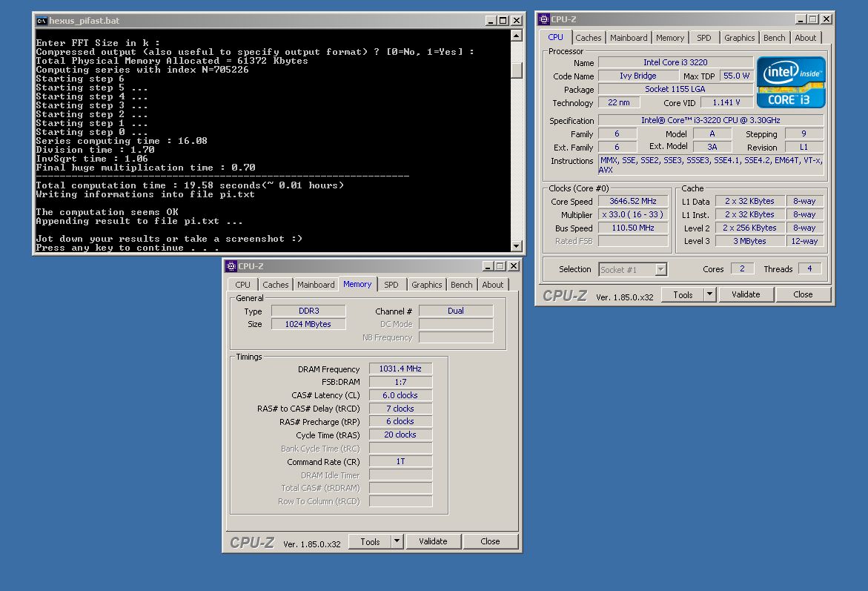Click Tools button in CPU window
This screenshot has height=591, width=868.
(683, 294)
